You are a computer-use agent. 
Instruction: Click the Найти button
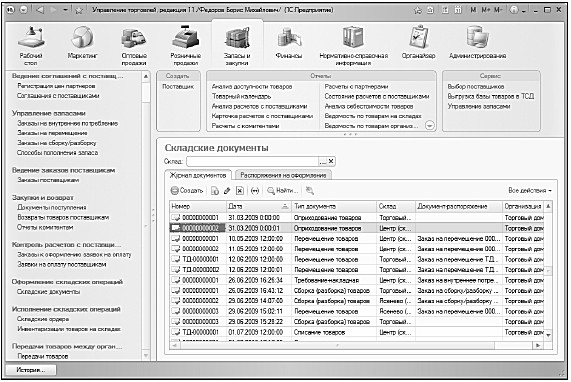click(x=283, y=190)
